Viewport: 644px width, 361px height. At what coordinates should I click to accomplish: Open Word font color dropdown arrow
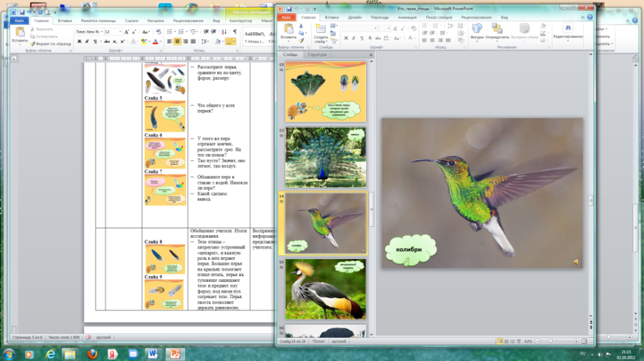pyautogui.click(x=160, y=42)
